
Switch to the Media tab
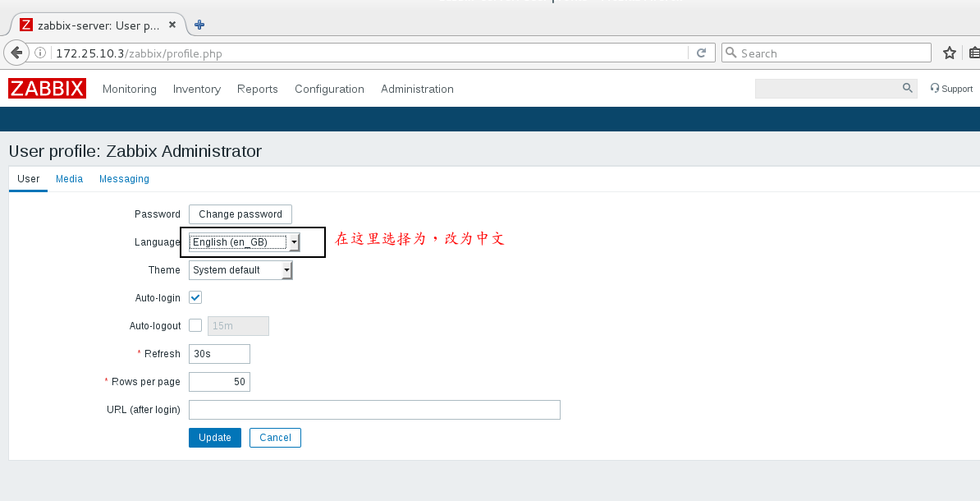70,179
